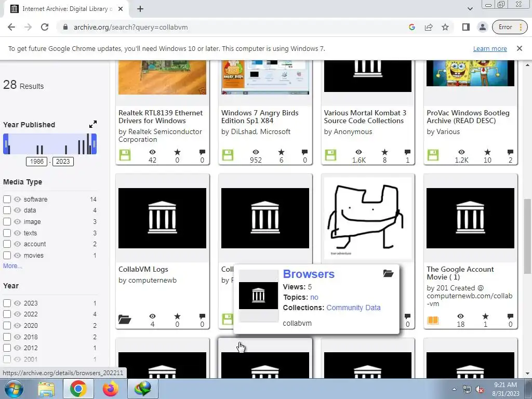
Task: Check the image media type box
Action: [7, 221]
